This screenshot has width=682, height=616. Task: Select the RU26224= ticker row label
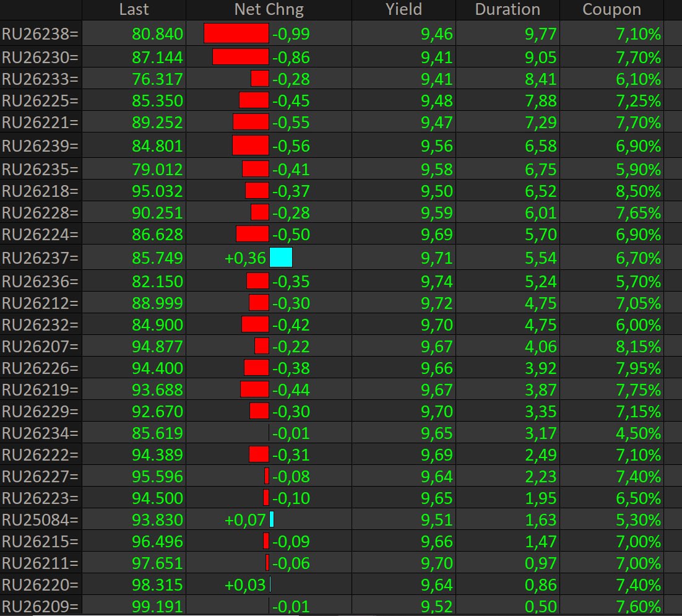40,235
